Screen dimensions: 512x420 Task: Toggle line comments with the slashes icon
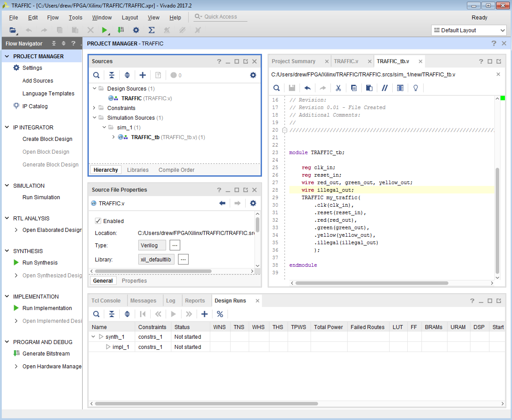pos(385,88)
